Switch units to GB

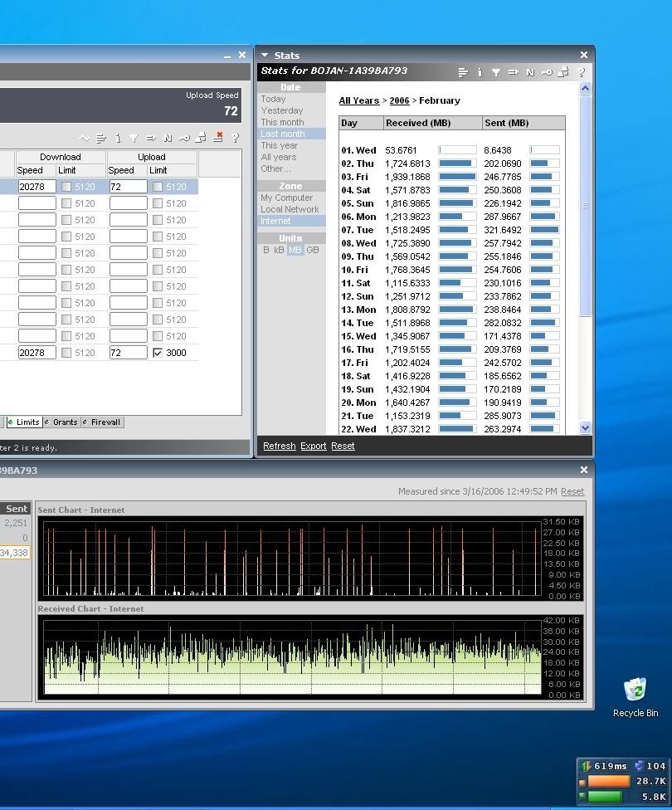[x=313, y=250]
